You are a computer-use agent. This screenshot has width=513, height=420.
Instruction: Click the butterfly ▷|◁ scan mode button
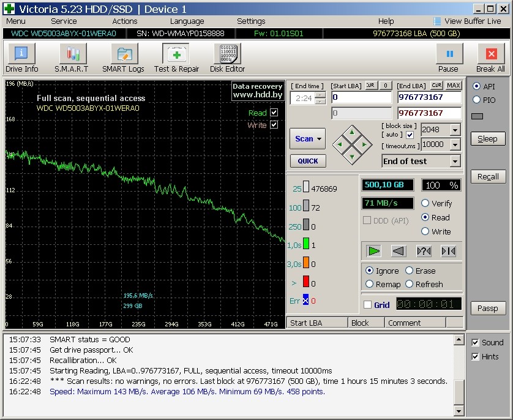coord(448,251)
